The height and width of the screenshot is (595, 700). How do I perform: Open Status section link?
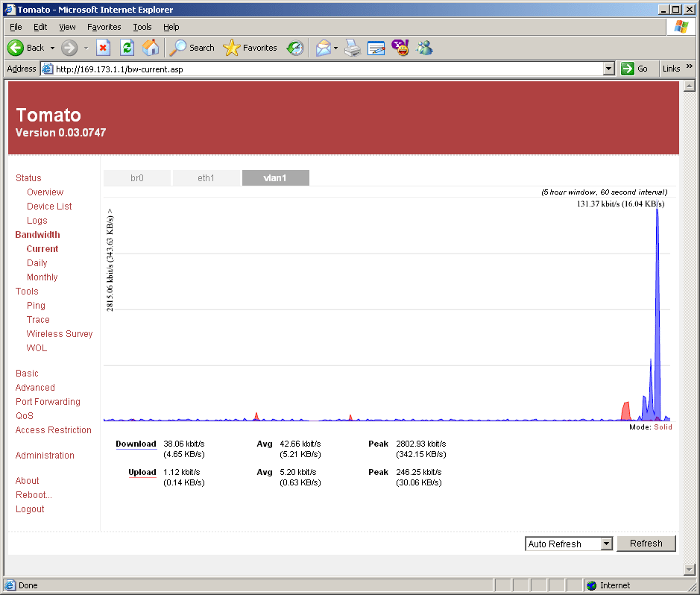pos(28,177)
